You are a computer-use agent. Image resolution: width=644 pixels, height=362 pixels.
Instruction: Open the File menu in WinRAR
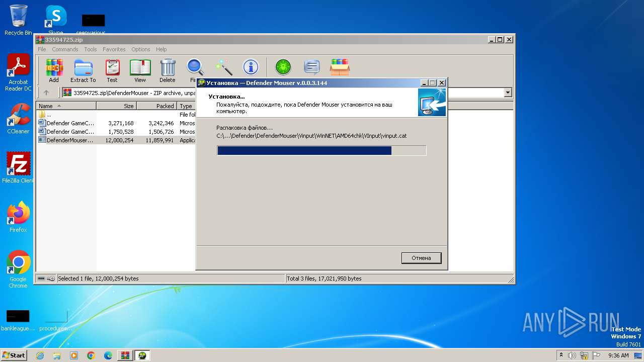pos(42,49)
